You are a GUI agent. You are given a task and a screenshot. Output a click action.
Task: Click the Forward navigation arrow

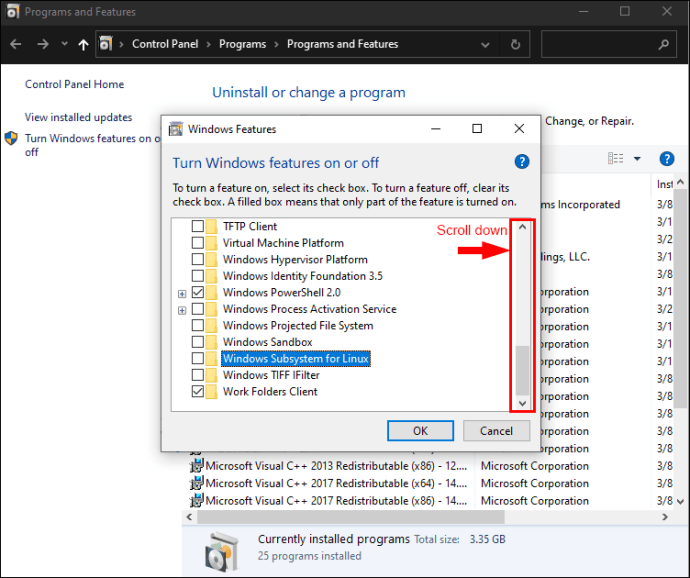(x=43, y=44)
